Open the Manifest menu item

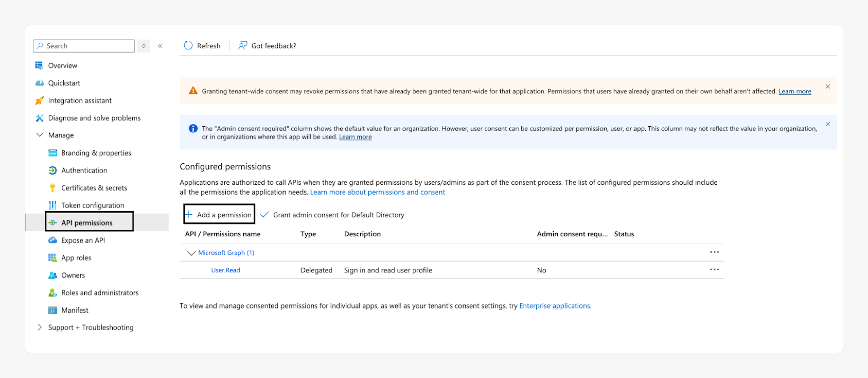pos(74,310)
